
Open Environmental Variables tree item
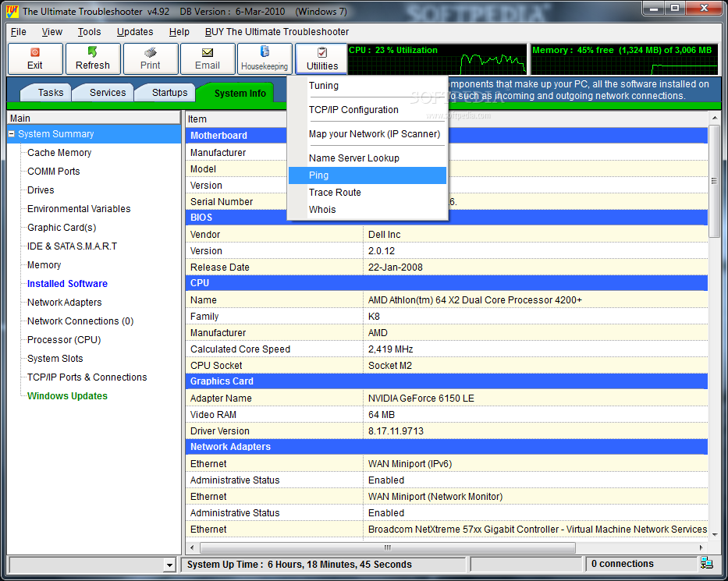79,209
